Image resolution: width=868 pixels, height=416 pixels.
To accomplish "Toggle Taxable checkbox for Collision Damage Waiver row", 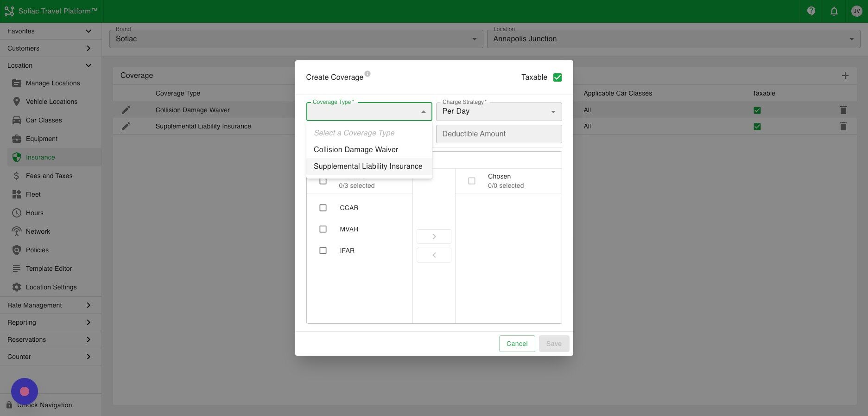I will pyautogui.click(x=757, y=110).
